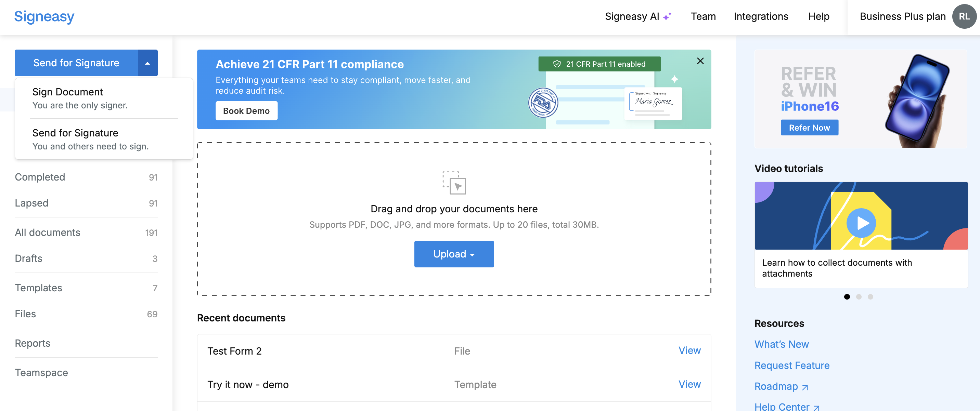
Task: Select the second video carousel dot
Action: click(x=859, y=297)
